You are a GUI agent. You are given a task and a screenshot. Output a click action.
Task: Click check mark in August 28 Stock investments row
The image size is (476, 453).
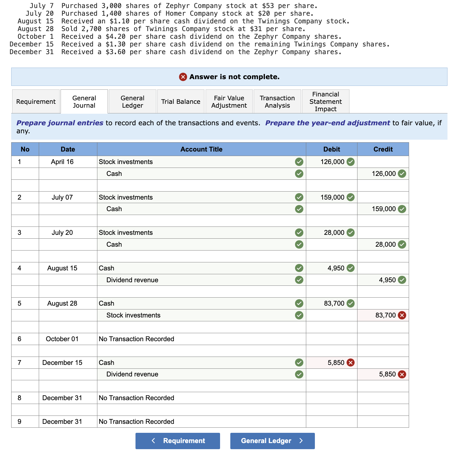(x=299, y=315)
